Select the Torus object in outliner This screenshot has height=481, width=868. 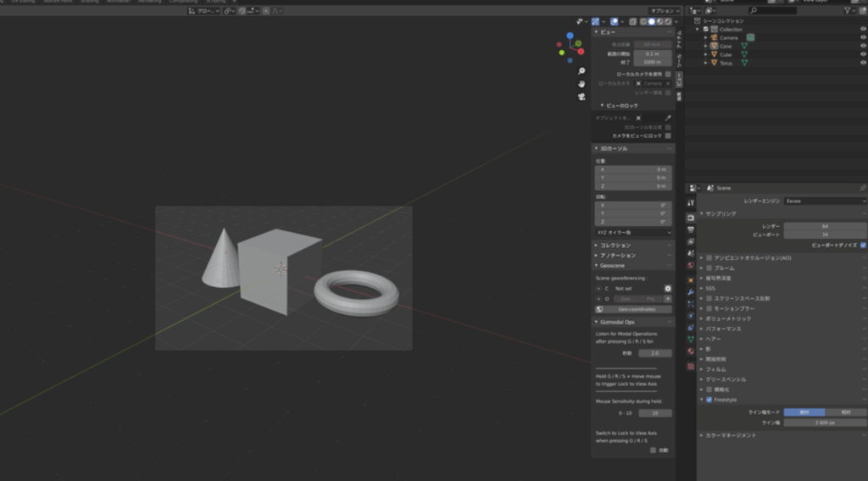726,63
